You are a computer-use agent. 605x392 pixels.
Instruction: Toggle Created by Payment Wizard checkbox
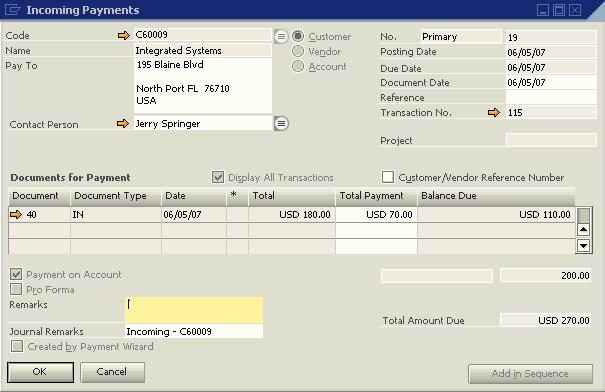(17, 346)
